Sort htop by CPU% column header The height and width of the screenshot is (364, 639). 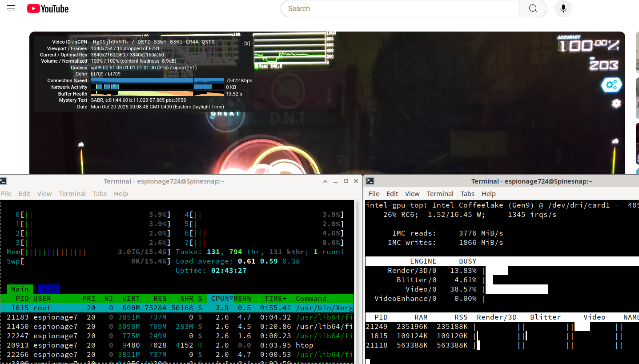point(222,298)
